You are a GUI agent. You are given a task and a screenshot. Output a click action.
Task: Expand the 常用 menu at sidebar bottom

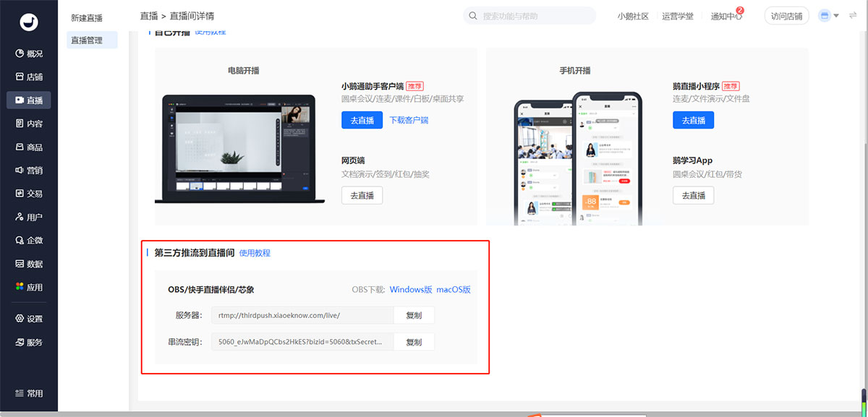tap(29, 394)
